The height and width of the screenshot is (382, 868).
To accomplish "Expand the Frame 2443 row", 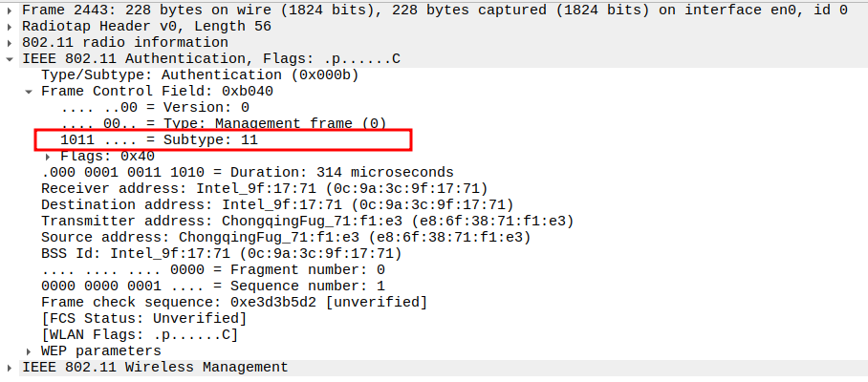I will [x=11, y=11].
